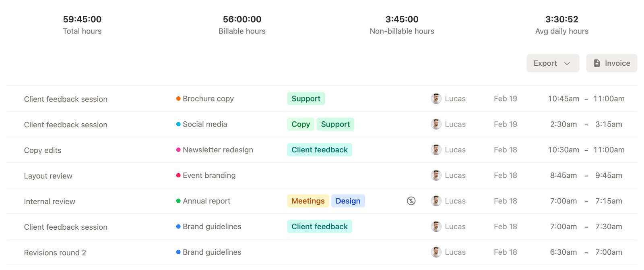Click the Client feedback tag on Copy edits row
Viewport: 644px width, 270px height.
click(319, 150)
